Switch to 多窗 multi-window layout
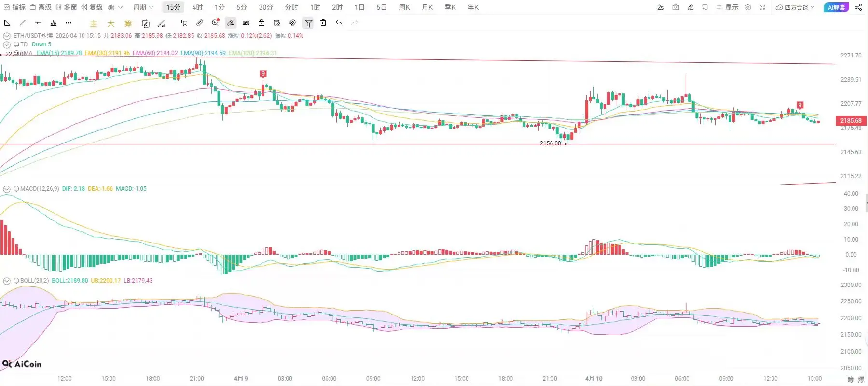868x386 pixels. click(x=66, y=7)
